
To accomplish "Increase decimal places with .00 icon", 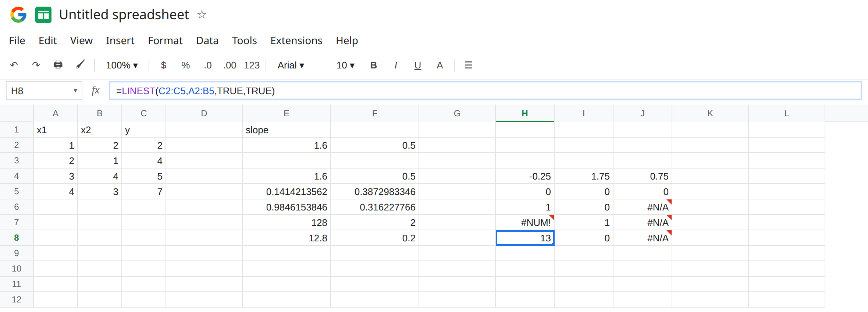I will [x=230, y=65].
